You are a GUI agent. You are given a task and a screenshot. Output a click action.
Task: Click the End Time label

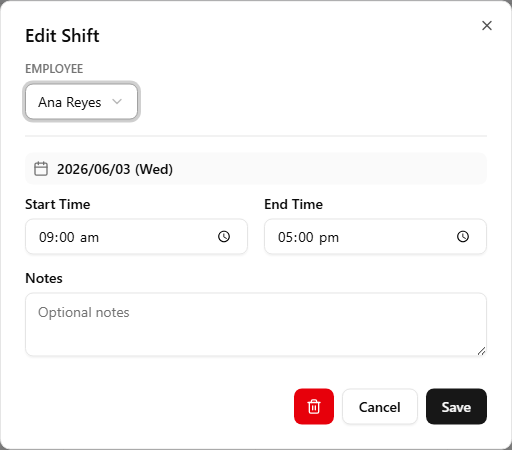[294, 204]
